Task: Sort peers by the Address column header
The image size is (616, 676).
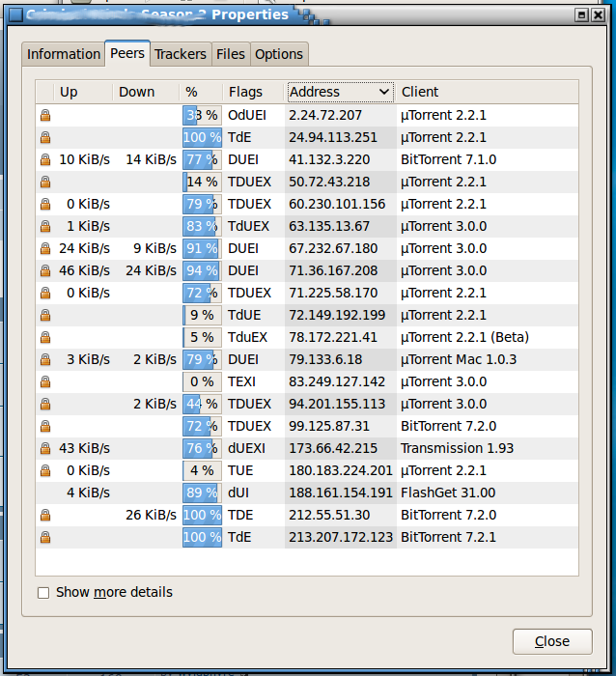Action: (341, 92)
